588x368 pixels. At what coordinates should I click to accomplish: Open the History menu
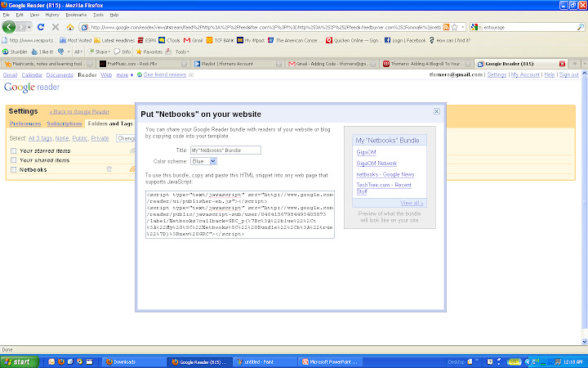[52, 15]
